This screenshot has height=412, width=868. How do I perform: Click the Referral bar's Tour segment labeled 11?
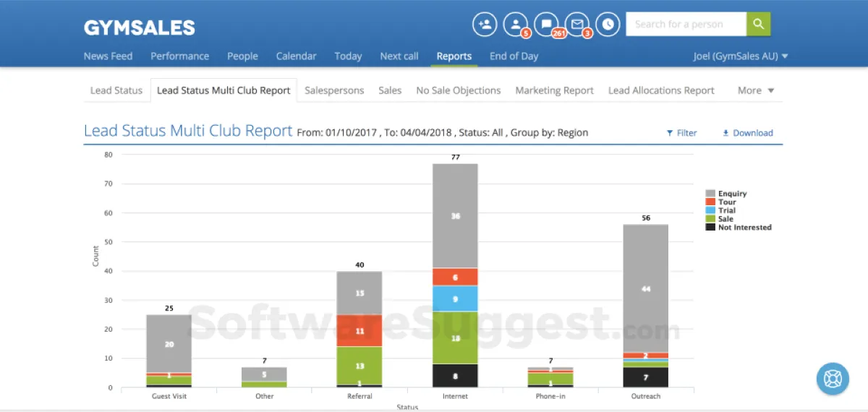coord(359,330)
